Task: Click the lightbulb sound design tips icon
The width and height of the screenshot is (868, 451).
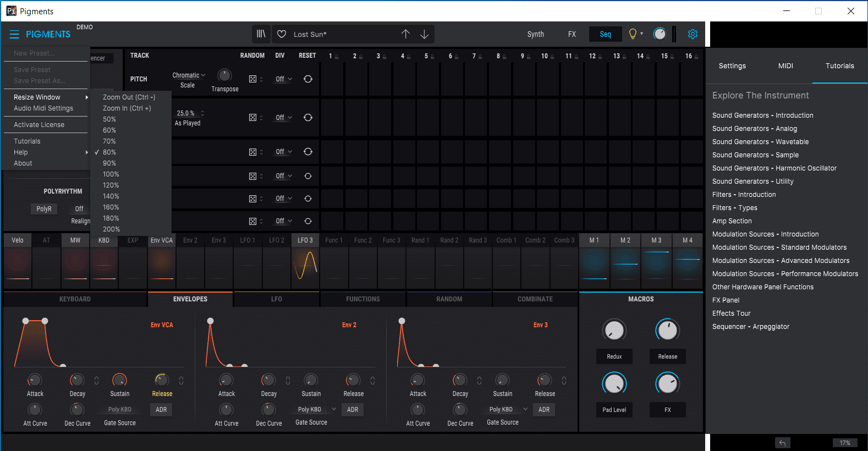Action: pyautogui.click(x=633, y=34)
